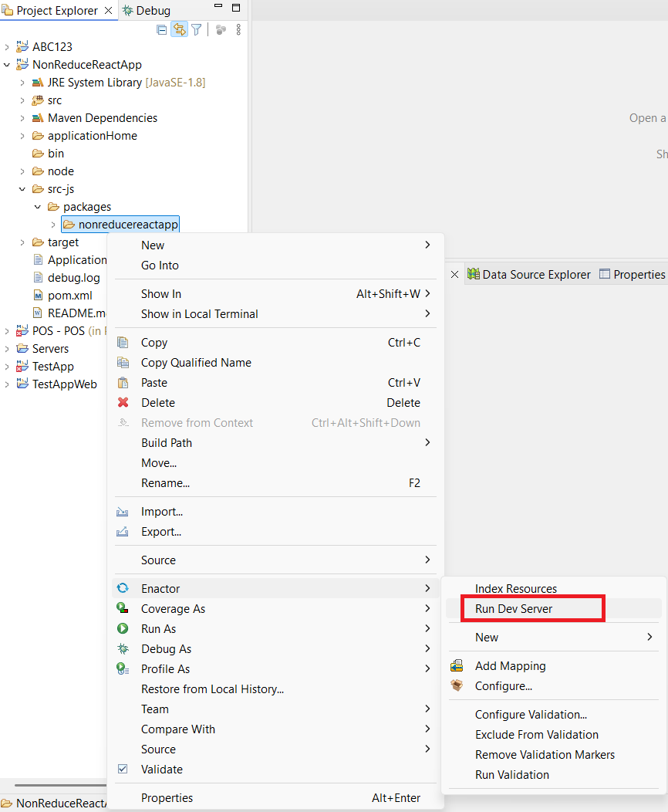
Task: Click the Import... icon
Action: pos(123,512)
